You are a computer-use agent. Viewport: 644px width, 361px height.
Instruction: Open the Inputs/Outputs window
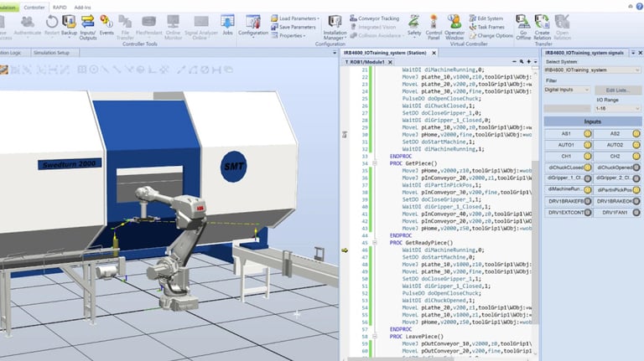pyautogui.click(x=87, y=27)
